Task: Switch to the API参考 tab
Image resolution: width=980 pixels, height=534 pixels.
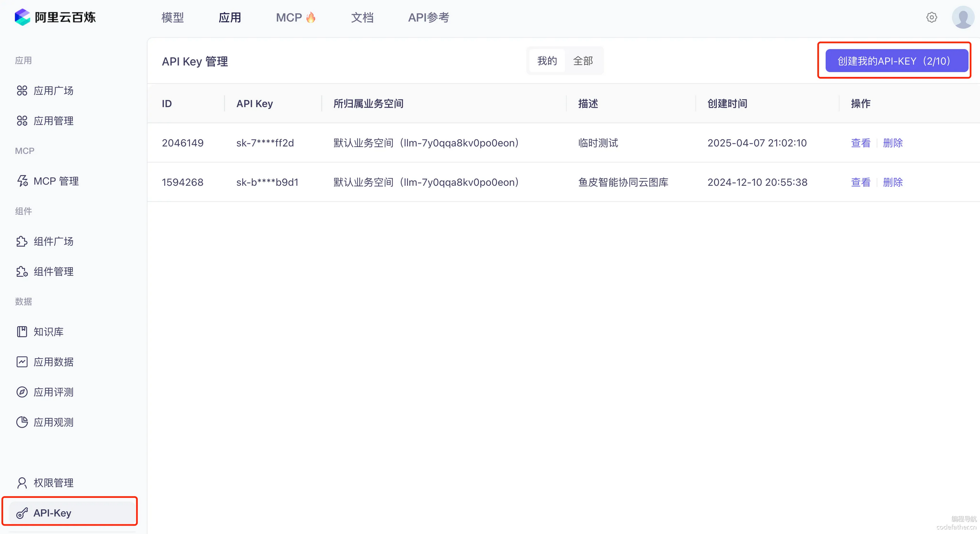Action: (x=429, y=18)
